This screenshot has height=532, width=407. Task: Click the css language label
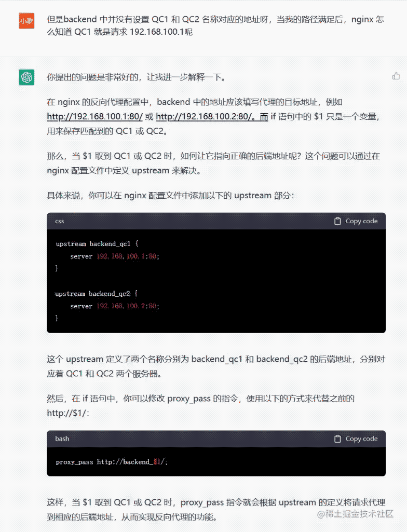pyautogui.click(x=59, y=221)
